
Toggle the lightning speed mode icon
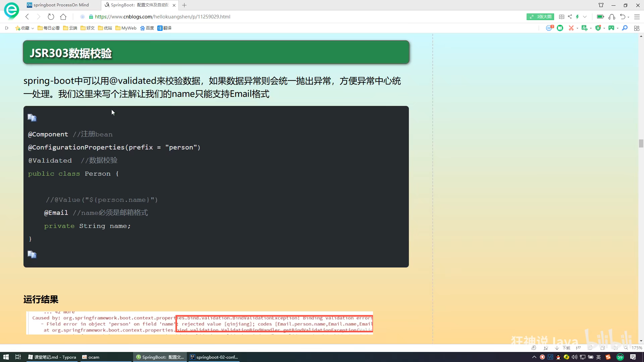tap(577, 17)
